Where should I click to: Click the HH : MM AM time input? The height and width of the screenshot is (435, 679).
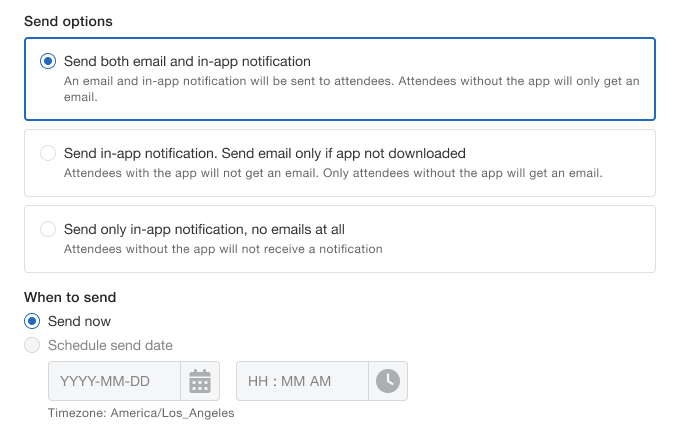pos(302,381)
